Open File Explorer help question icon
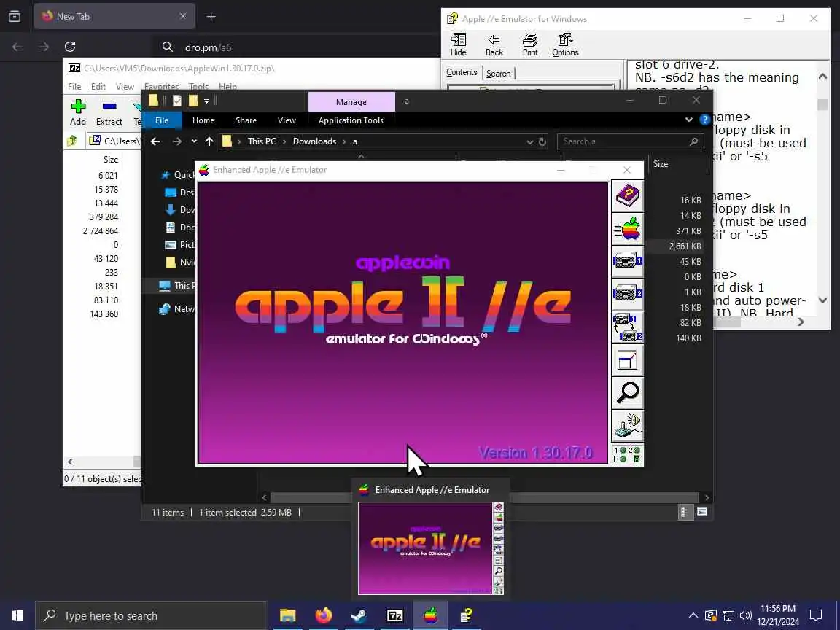 pos(705,120)
